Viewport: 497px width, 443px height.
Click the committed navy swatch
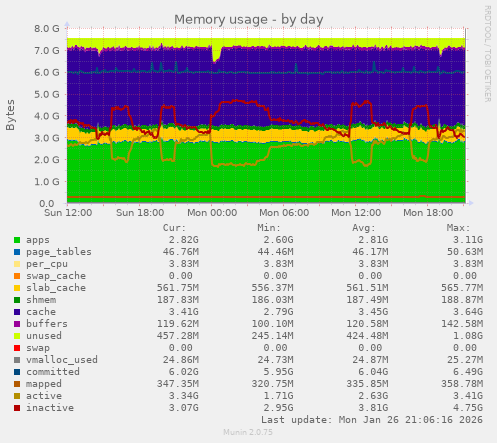[17, 372]
